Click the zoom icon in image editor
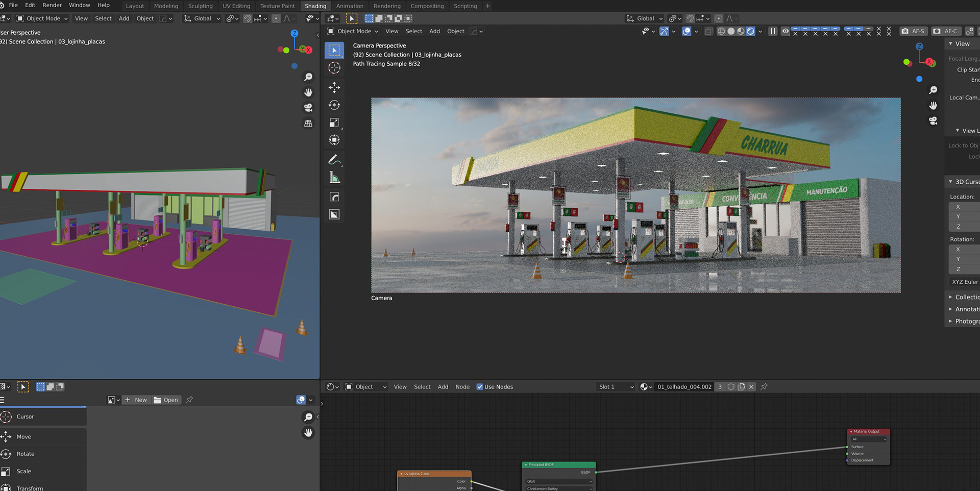 (308, 418)
